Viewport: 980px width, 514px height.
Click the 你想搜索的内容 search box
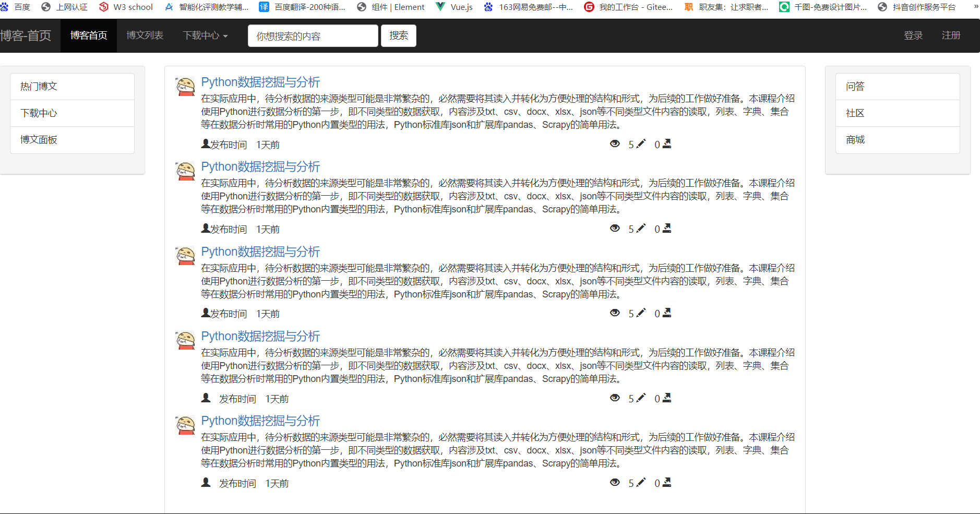313,36
